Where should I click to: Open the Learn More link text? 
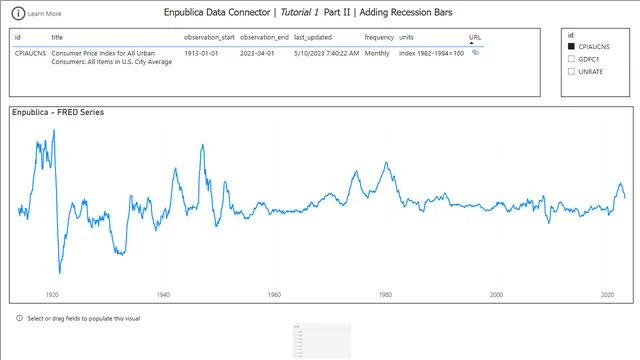44,14
